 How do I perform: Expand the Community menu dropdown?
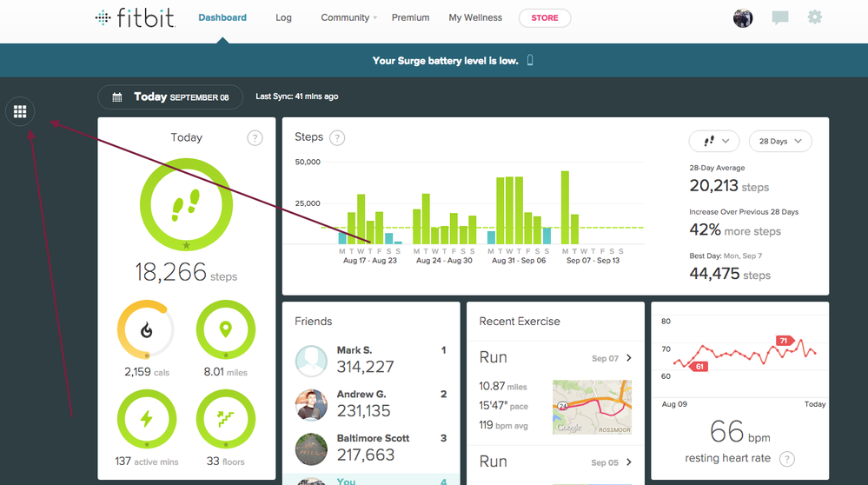click(x=348, y=17)
